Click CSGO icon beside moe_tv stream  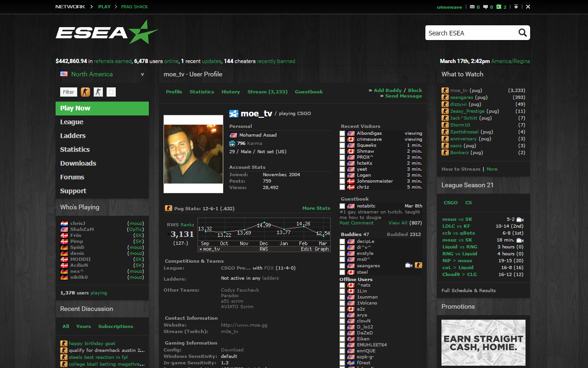tap(445, 91)
